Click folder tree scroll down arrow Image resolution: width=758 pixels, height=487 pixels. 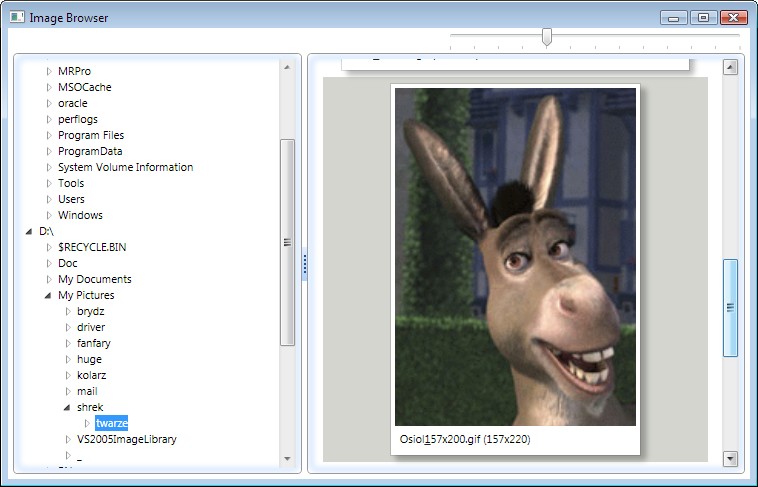(287, 458)
